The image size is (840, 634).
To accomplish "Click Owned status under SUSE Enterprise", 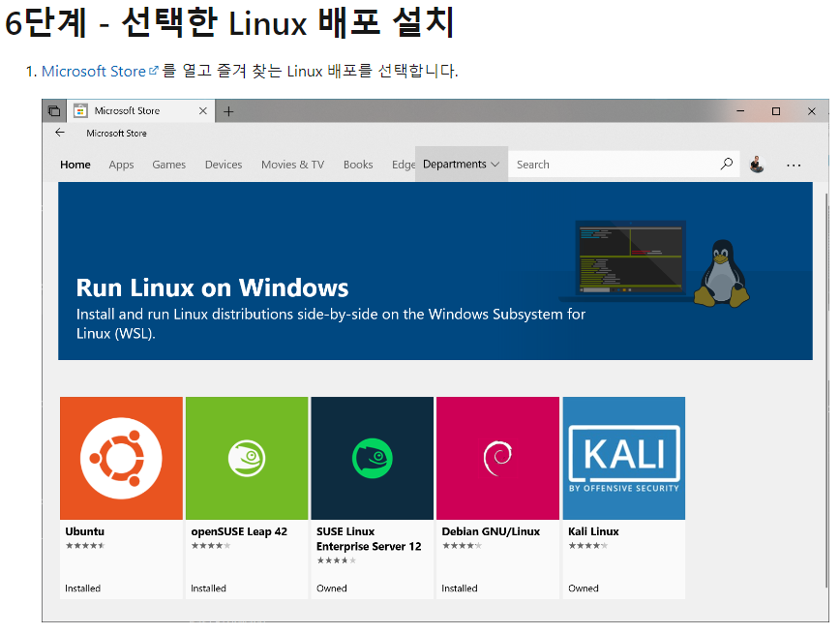I will pos(332,588).
